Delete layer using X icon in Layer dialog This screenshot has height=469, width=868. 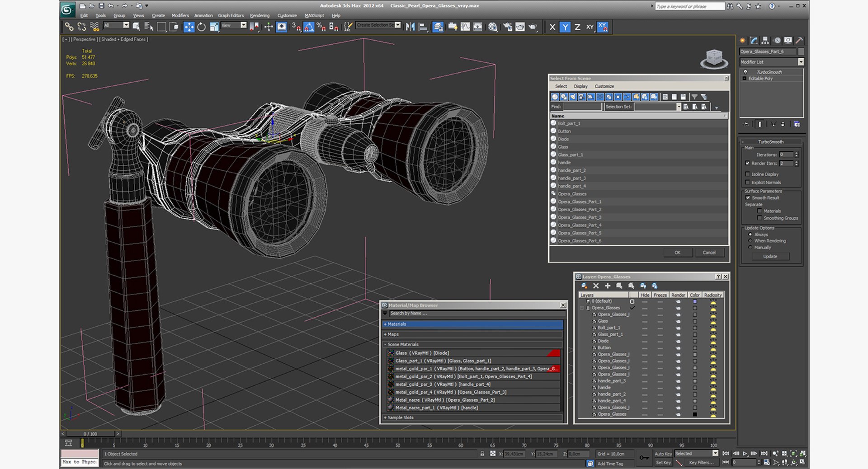click(x=596, y=286)
